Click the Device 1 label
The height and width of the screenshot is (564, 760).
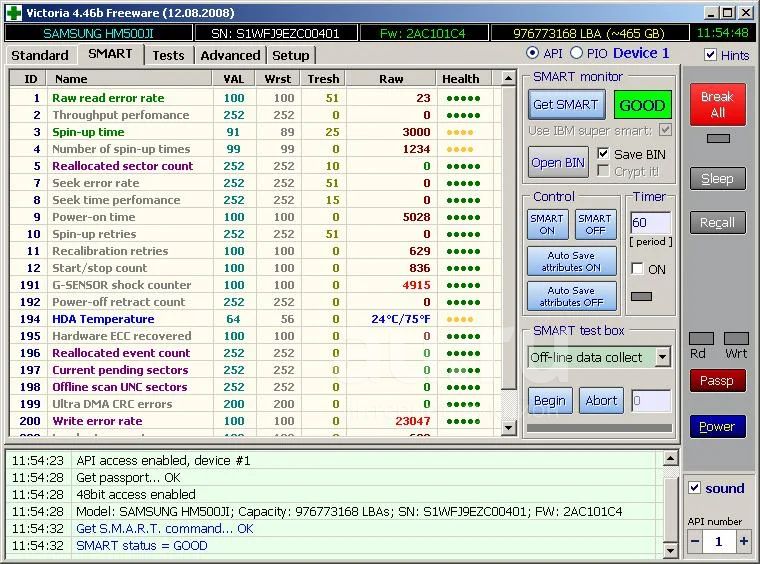point(641,53)
